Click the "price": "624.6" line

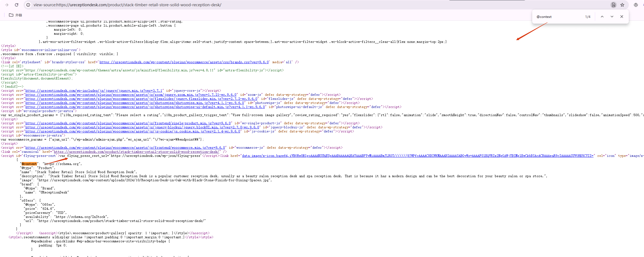click(39, 209)
